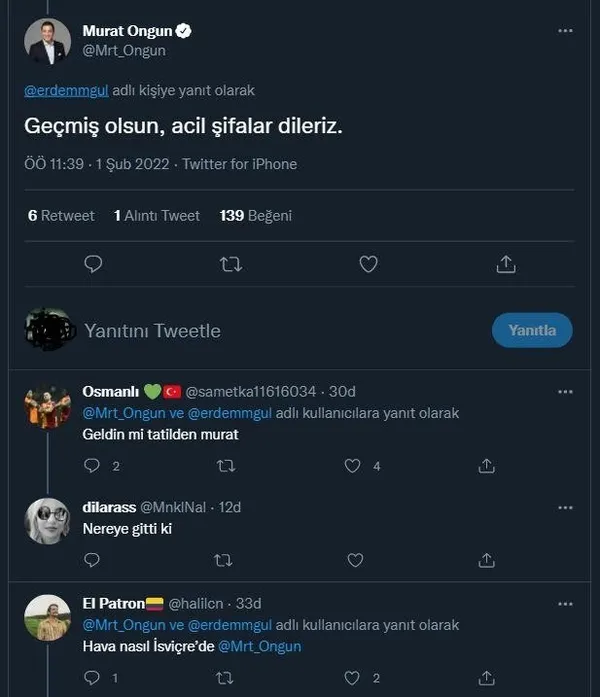View the 139 Beğeni likes list

pos(255,215)
